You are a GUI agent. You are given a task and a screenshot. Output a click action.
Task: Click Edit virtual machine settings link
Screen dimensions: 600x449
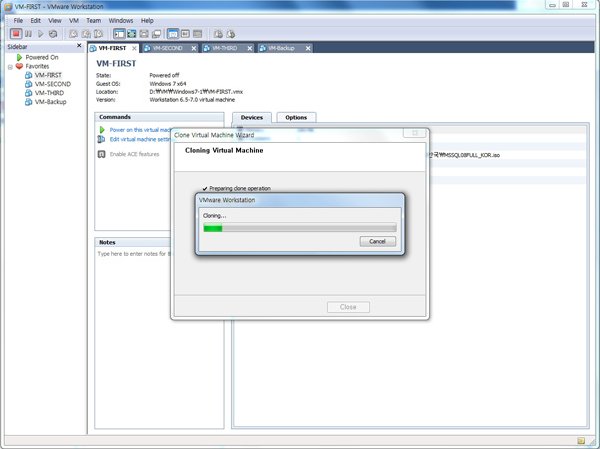pos(140,139)
